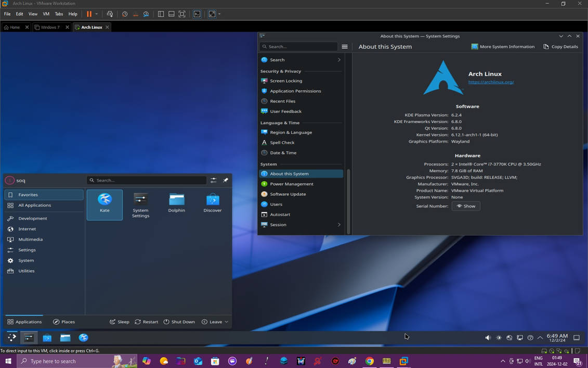Open Dolphin from the KDE panel
588x368 pixels.
click(66, 338)
